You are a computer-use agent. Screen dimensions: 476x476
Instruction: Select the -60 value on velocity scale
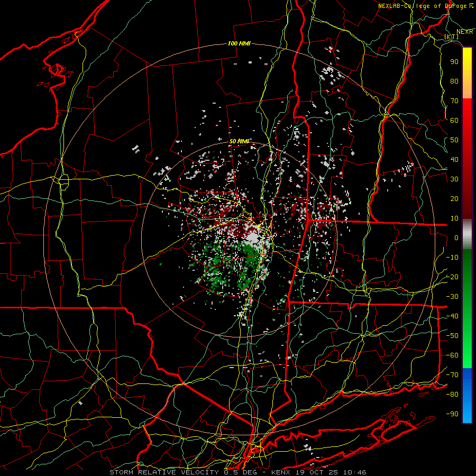[452, 355]
